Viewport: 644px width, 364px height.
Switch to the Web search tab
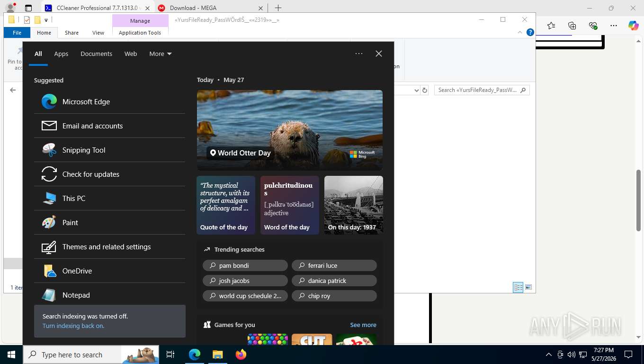[131, 54]
